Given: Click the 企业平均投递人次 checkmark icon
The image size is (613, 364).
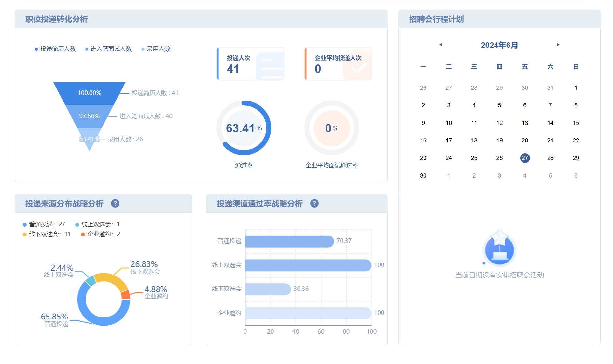Looking at the screenshot, I should pyautogui.click(x=358, y=67).
